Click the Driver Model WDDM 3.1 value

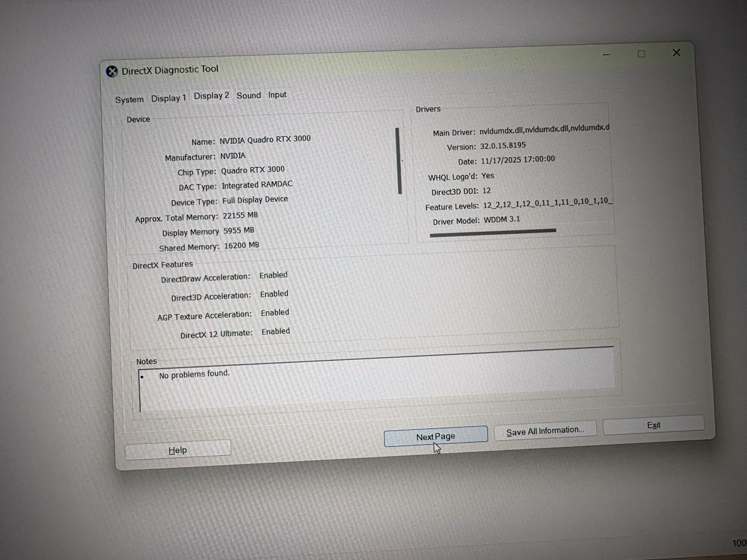(502, 219)
